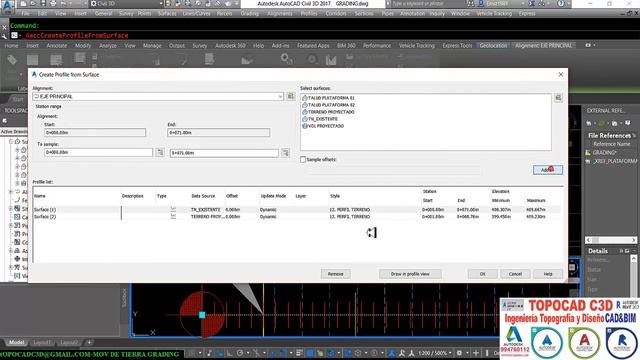This screenshot has height=360, width=640.
Task: Switch to the Analyze ribbon tab
Action: (x=108, y=46)
